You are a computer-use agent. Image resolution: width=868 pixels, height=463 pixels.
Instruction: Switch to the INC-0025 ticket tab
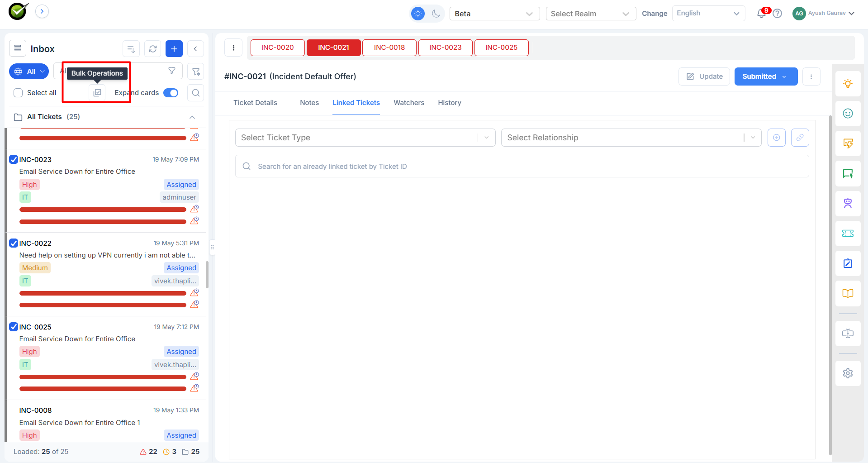click(x=501, y=48)
